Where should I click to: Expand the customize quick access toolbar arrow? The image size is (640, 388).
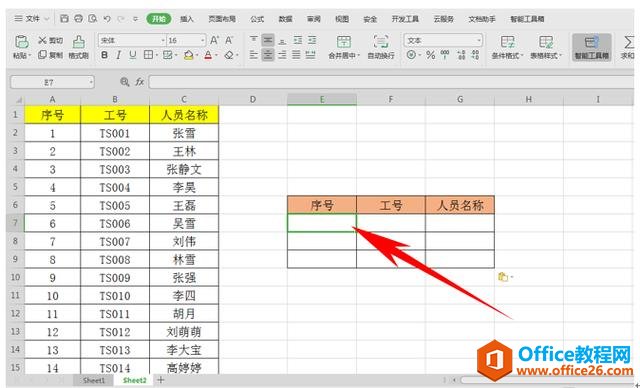point(136,19)
